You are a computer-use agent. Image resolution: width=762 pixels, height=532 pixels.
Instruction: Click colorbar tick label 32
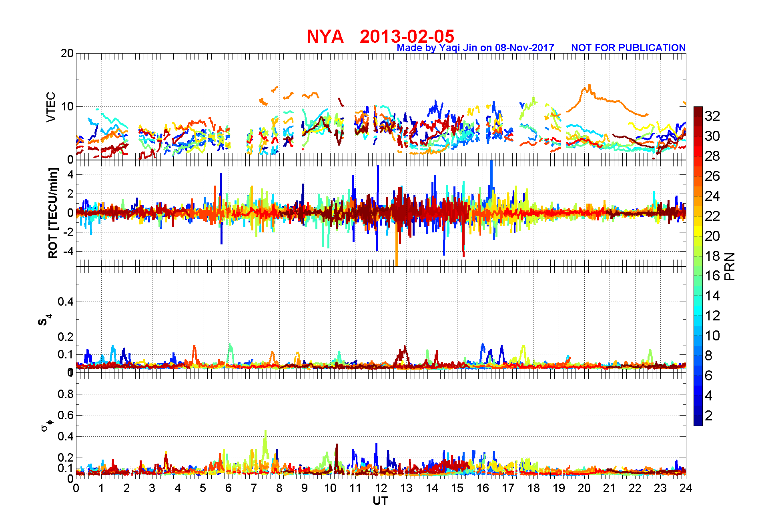(712, 116)
